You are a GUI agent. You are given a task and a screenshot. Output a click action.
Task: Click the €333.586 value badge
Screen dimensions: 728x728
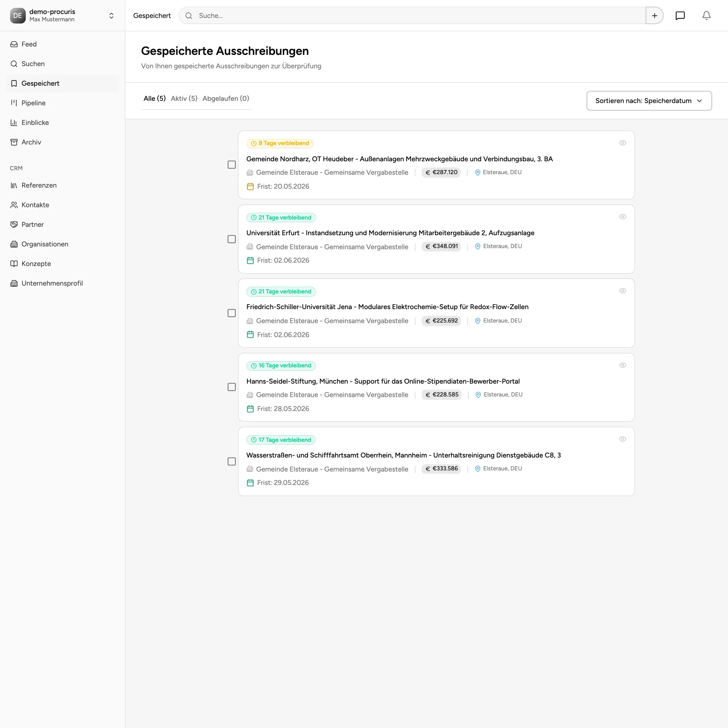pyautogui.click(x=441, y=469)
